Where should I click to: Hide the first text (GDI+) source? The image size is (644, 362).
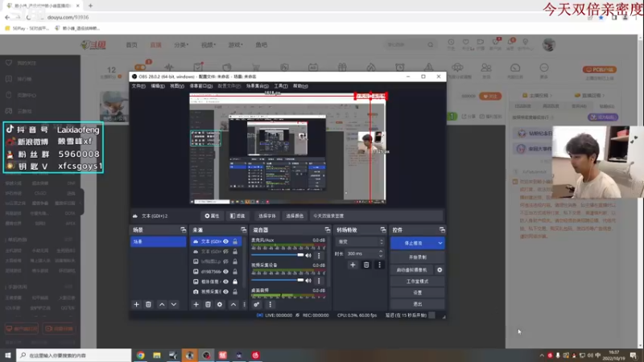coord(225,242)
